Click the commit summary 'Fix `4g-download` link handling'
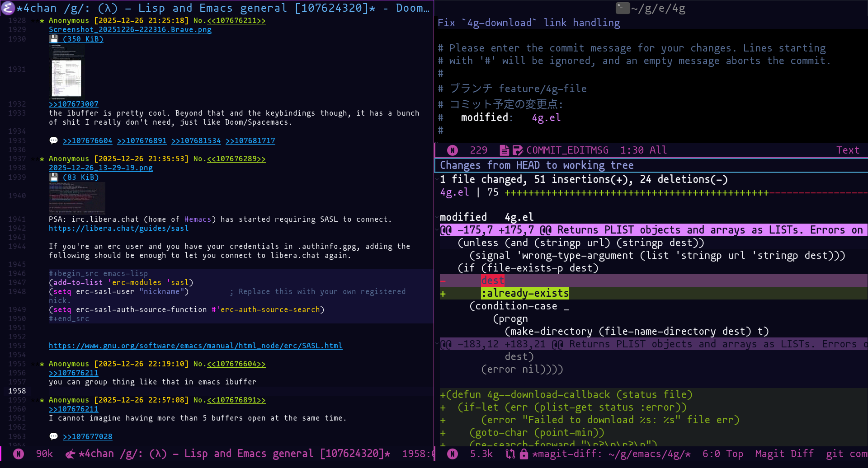 (x=529, y=23)
